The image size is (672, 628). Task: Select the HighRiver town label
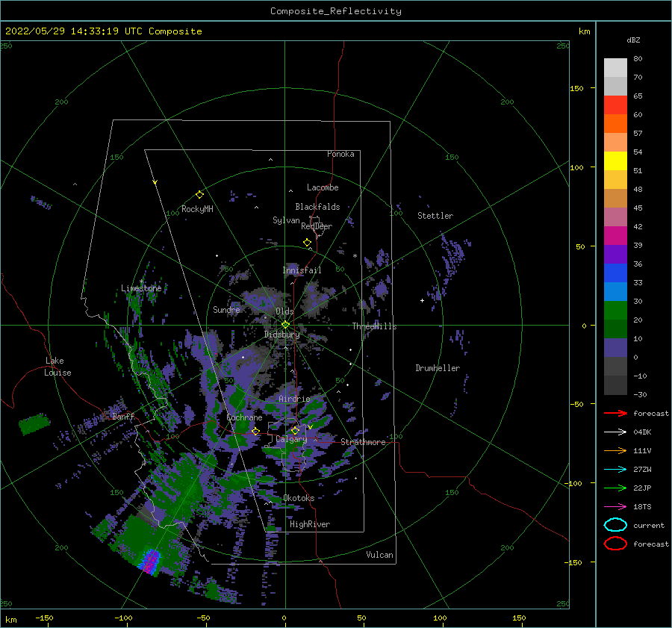tap(310, 524)
